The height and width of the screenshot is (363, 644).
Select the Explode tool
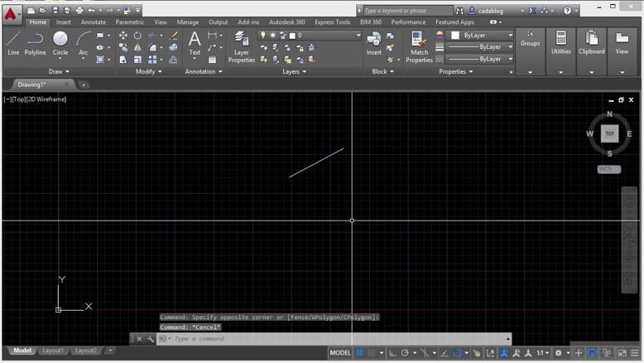[174, 48]
